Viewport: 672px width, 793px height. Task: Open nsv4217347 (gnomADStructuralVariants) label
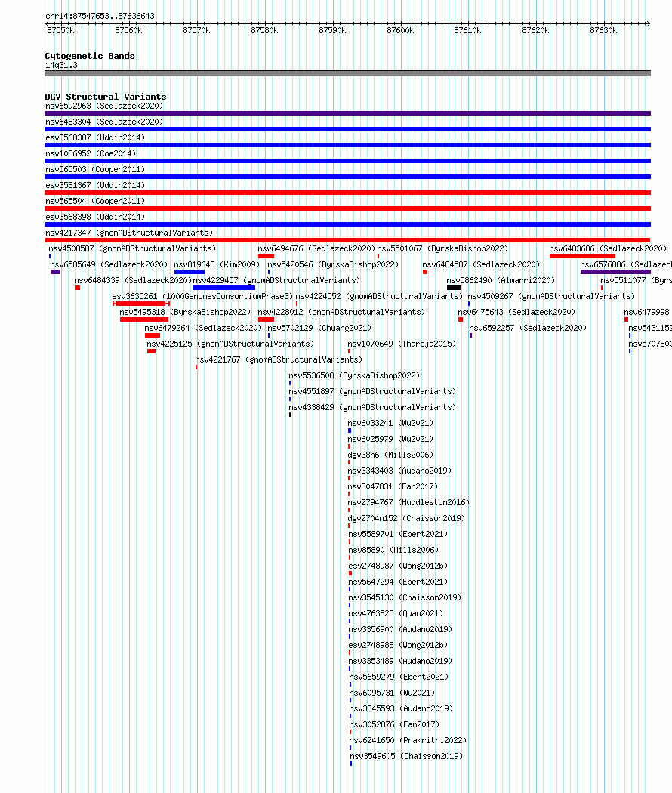tap(129, 233)
